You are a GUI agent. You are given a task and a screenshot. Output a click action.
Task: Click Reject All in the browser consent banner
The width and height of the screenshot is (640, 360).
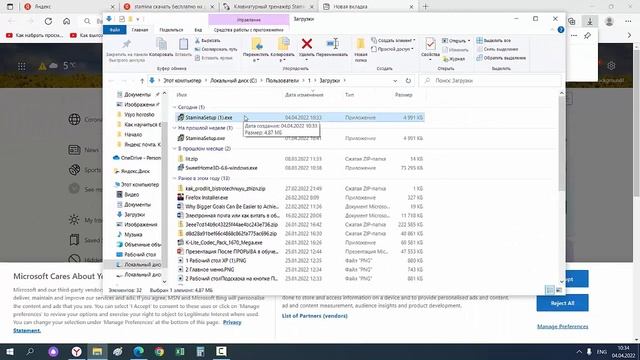[x=562, y=303]
